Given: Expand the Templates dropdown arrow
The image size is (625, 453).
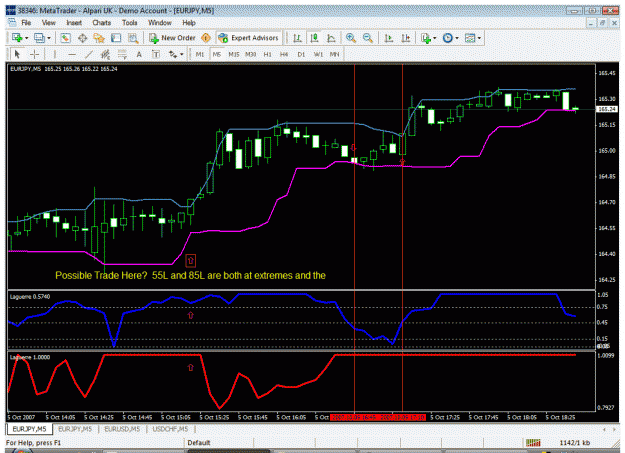Looking at the screenshot, I should [x=480, y=38].
